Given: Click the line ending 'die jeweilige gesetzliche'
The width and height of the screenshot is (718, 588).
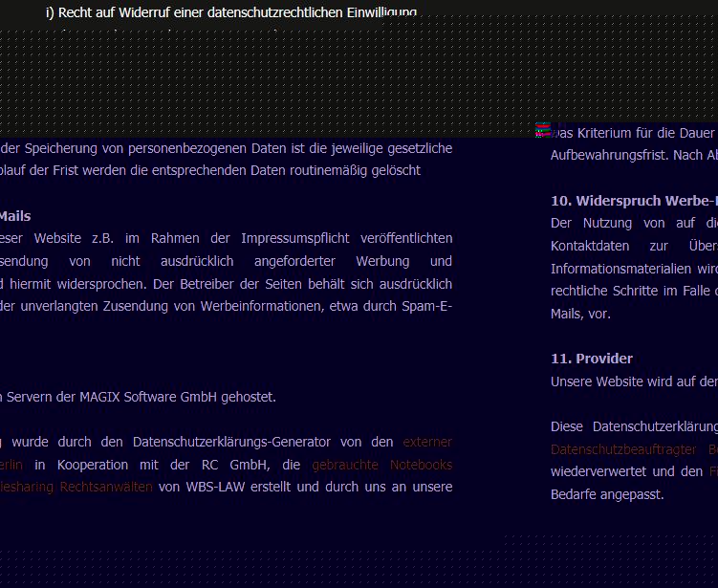Looking at the screenshot, I should (227, 148).
